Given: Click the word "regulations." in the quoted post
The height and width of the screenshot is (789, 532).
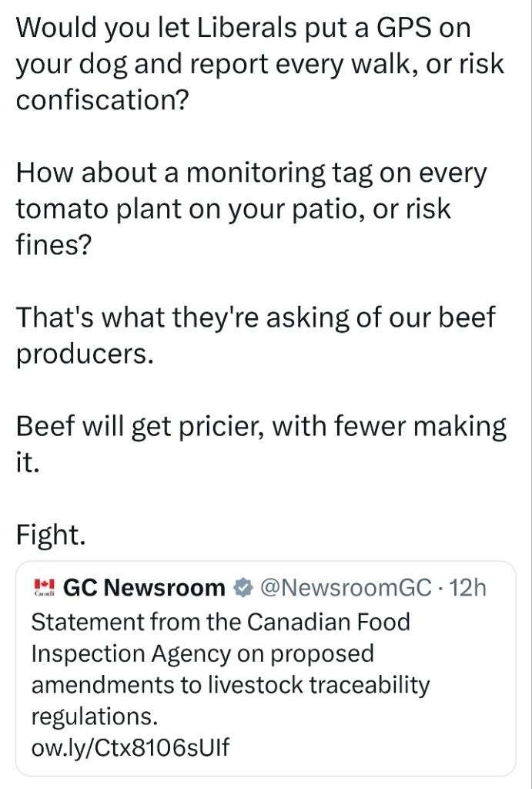Looking at the screenshot, I should tap(94, 716).
